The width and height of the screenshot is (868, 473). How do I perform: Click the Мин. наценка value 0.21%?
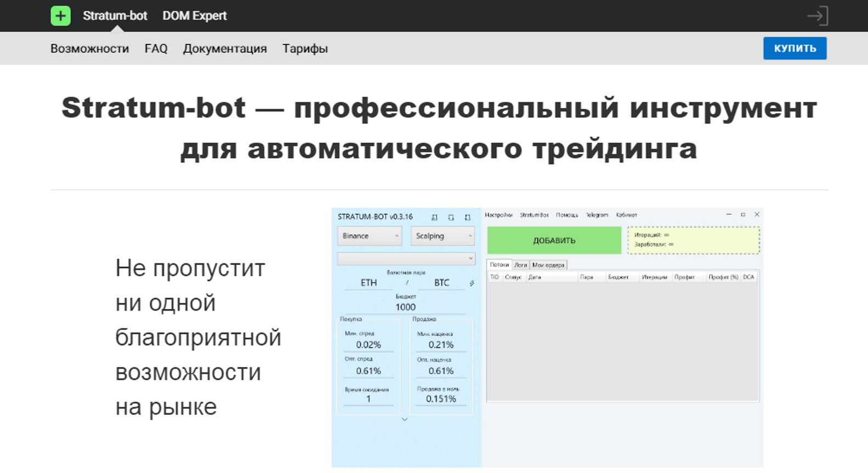click(x=441, y=345)
